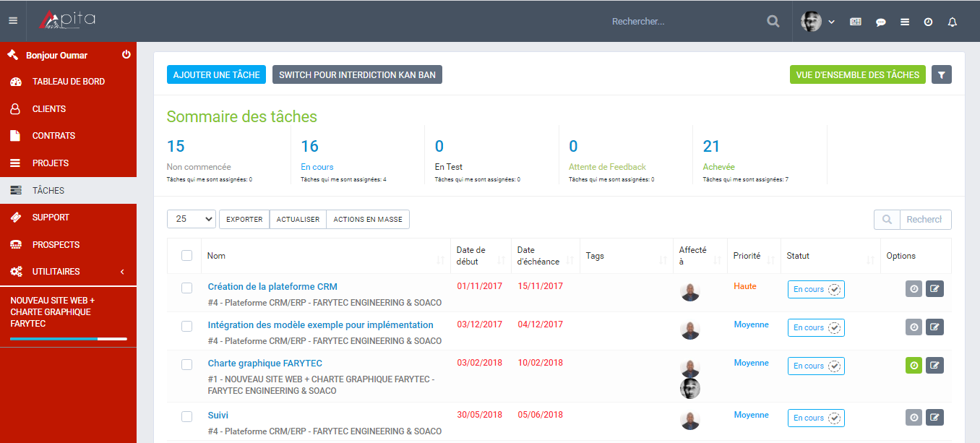980x443 pixels.
Task: Click the table search magnifier icon
Action: point(887,220)
